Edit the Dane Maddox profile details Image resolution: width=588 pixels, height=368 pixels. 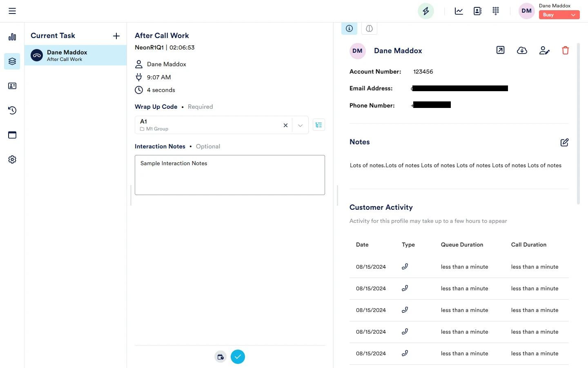click(544, 50)
